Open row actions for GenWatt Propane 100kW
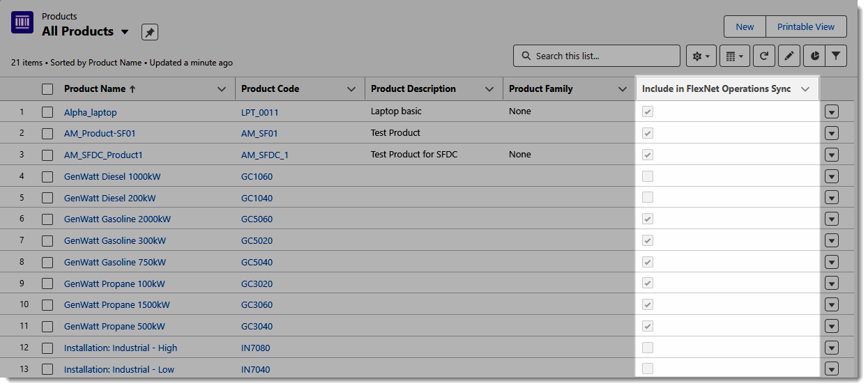 (831, 284)
